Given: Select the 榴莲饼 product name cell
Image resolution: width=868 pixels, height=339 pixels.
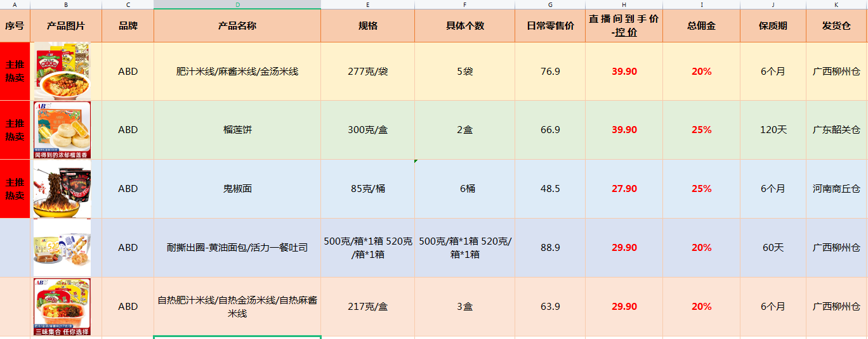Looking at the screenshot, I should 237,130.
